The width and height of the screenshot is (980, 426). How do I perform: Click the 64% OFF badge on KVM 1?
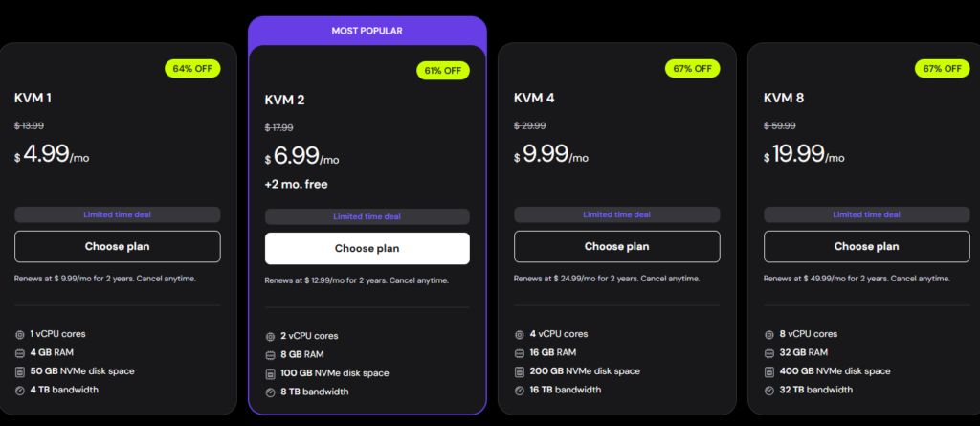[x=193, y=69]
